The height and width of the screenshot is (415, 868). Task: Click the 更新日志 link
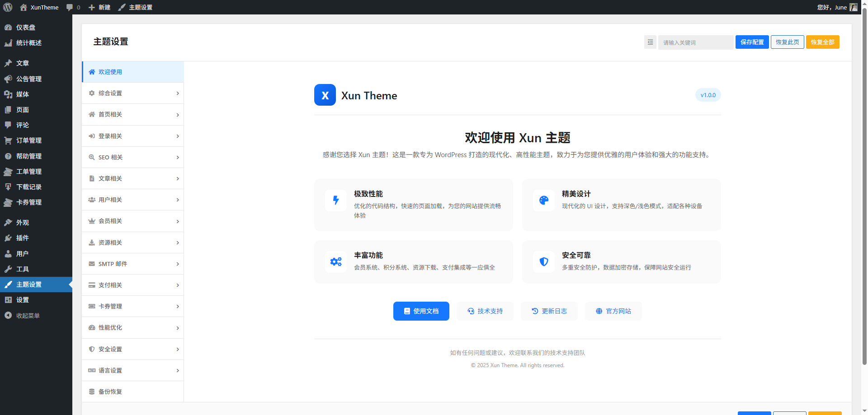pyautogui.click(x=549, y=311)
